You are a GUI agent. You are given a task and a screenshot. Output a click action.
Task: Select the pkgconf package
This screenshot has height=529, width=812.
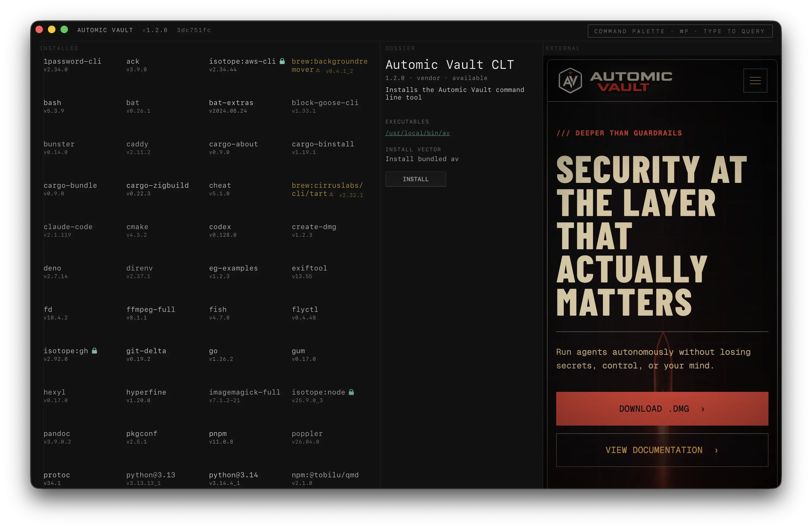(142, 437)
